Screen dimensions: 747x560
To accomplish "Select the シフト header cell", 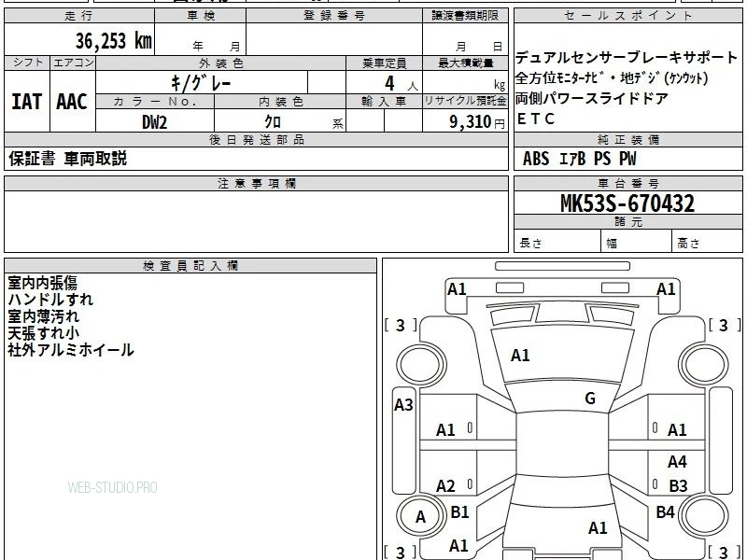I will pos(27,63).
